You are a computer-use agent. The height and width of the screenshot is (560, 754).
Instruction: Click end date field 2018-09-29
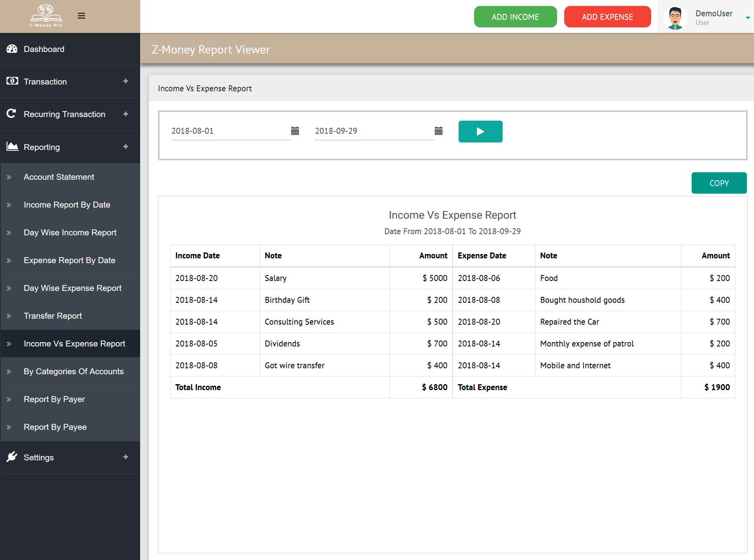pyautogui.click(x=375, y=131)
